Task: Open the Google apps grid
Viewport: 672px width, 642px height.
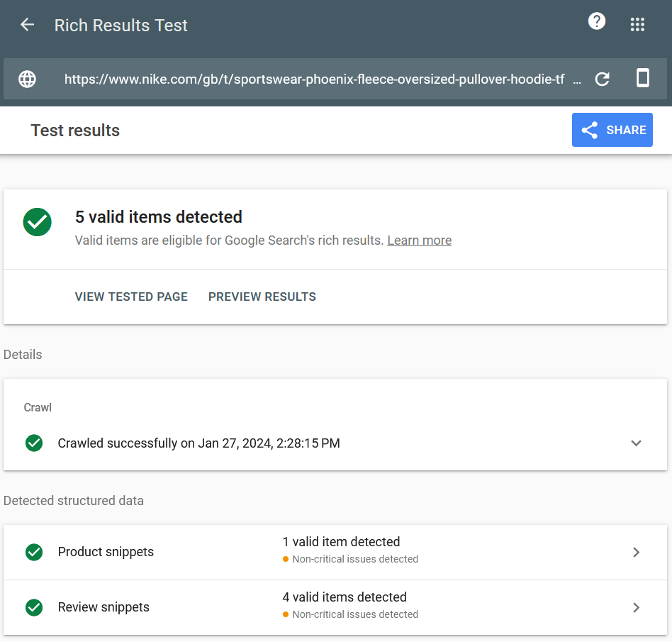Action: pos(637,24)
